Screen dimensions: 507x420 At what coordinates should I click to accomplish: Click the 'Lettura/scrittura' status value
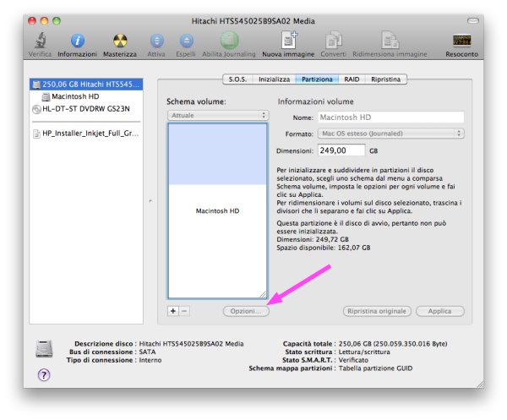[x=364, y=352]
